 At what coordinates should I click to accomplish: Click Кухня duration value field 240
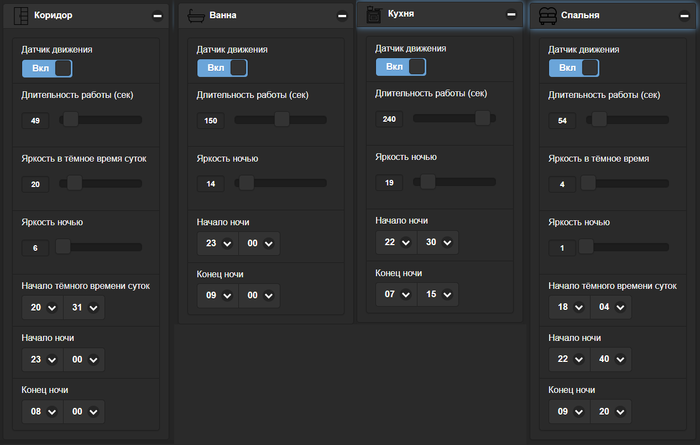tap(389, 119)
